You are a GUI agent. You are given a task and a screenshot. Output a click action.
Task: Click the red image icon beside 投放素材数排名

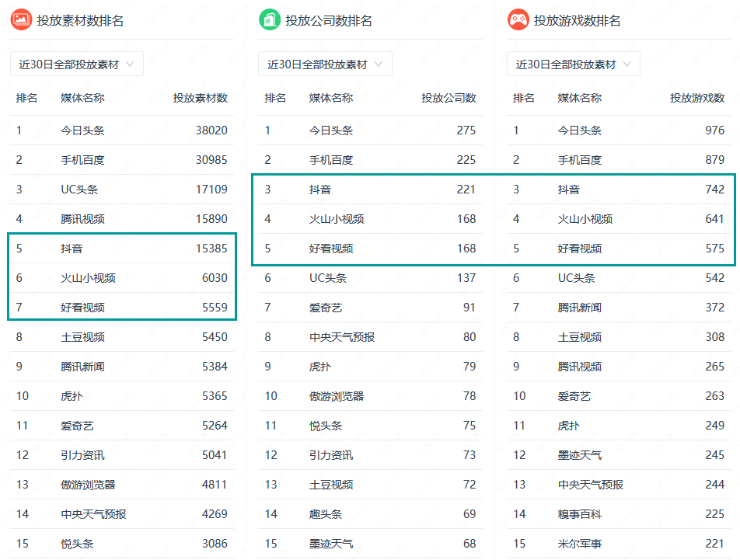coord(21,19)
